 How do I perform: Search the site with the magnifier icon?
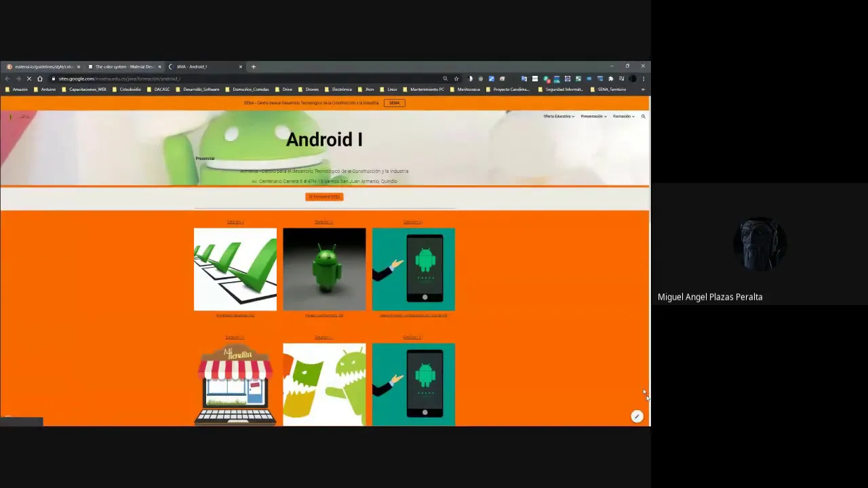(x=643, y=117)
